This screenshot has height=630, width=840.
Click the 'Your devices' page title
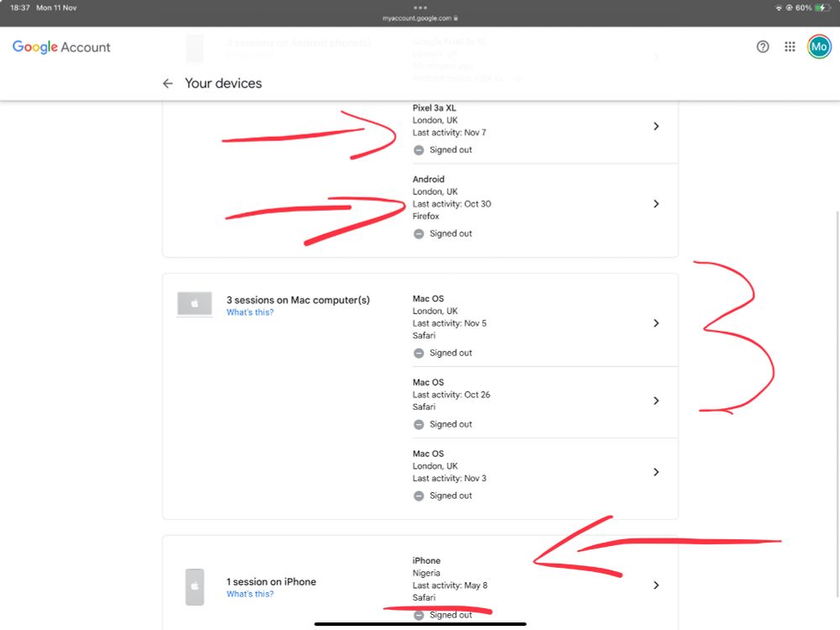click(223, 83)
